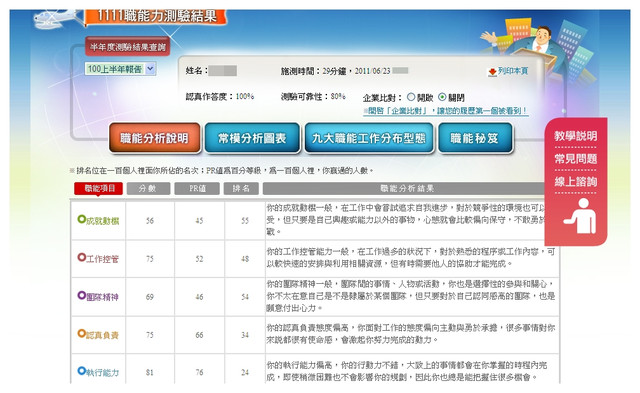Click the 工作控管 row label

pos(102,259)
